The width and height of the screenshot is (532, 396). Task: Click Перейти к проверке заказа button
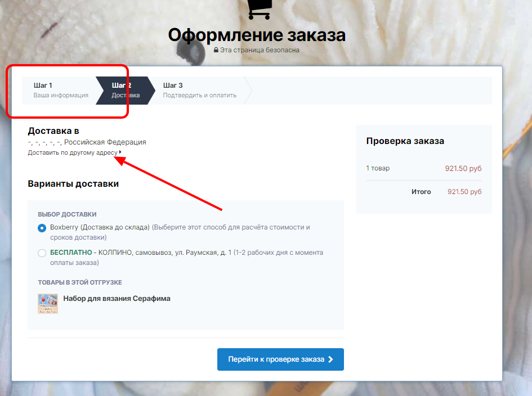coord(280,359)
